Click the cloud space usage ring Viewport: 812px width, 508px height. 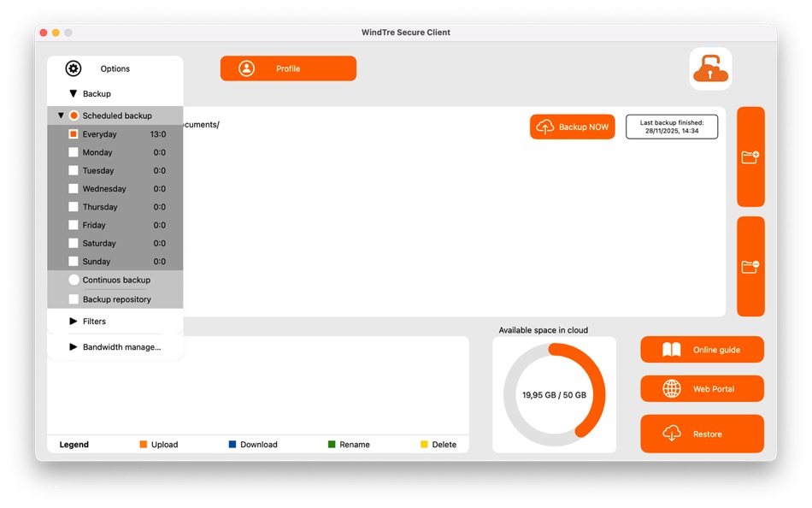[554, 394]
